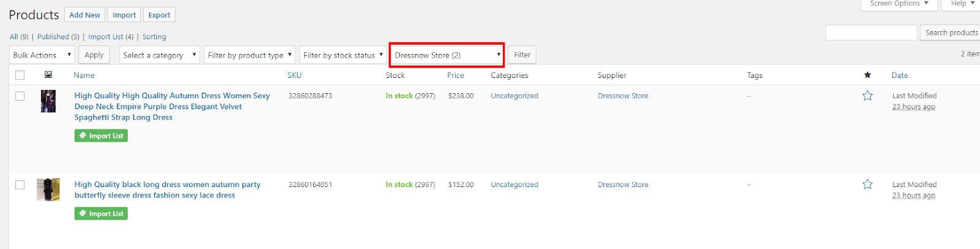Click Import List tag on purple dress product
Viewport: 980px width, 249px height.
pyautogui.click(x=101, y=136)
